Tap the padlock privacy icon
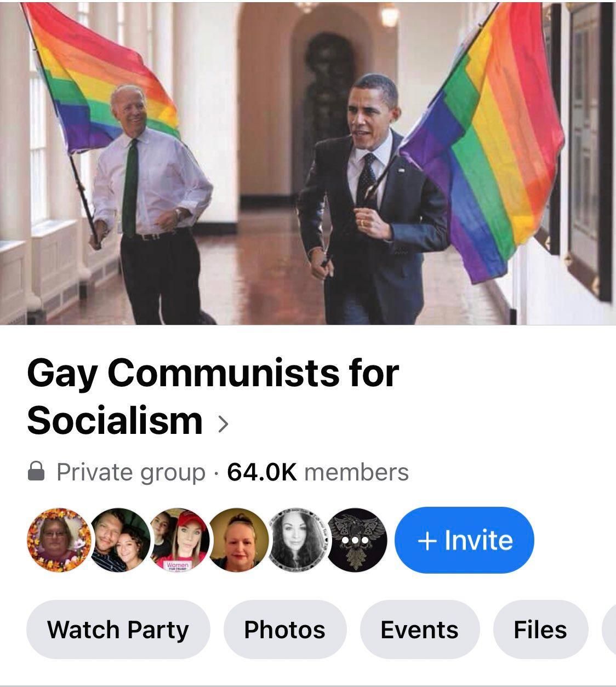 (36, 471)
